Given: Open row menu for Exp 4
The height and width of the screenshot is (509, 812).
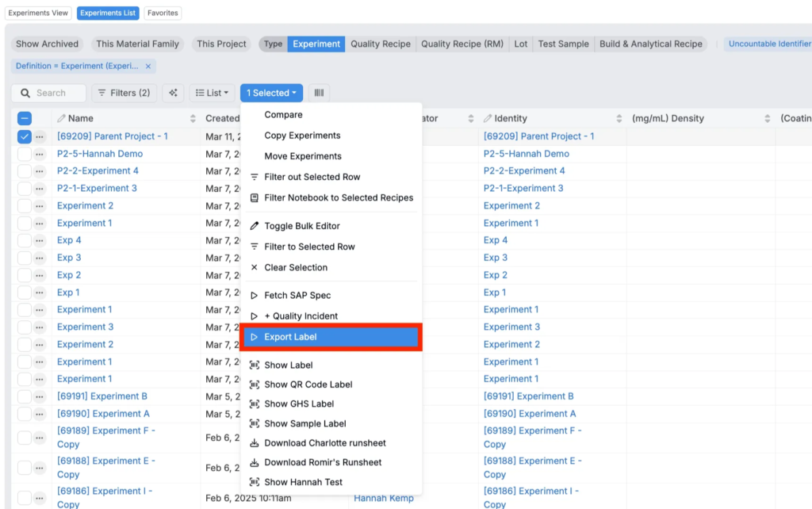Looking at the screenshot, I should [x=40, y=241].
